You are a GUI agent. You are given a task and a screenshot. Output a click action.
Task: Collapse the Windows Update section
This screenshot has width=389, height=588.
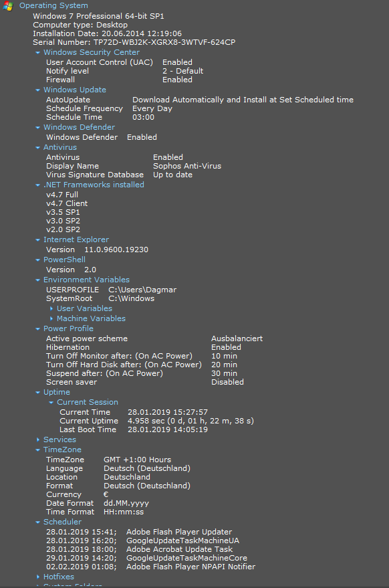point(37,90)
